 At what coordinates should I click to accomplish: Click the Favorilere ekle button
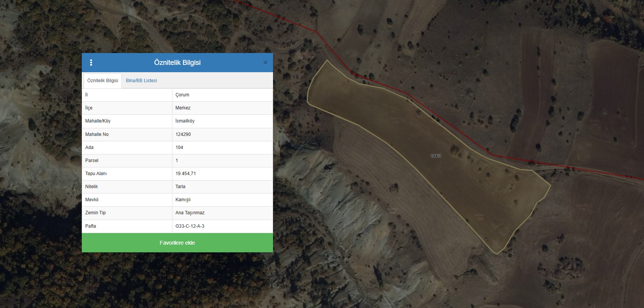pyautogui.click(x=177, y=243)
